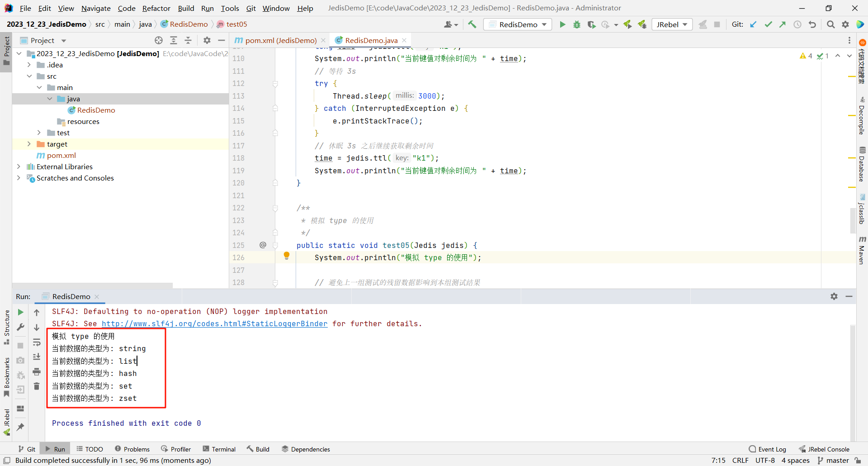The height and width of the screenshot is (466, 868).
Task: Open Run panel settings gear
Action: (x=834, y=296)
